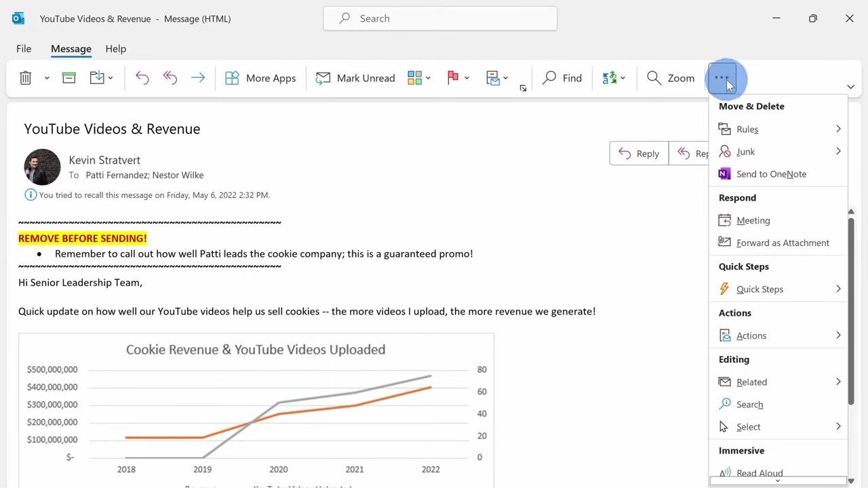Switch to the Message tab

pyautogui.click(x=71, y=49)
